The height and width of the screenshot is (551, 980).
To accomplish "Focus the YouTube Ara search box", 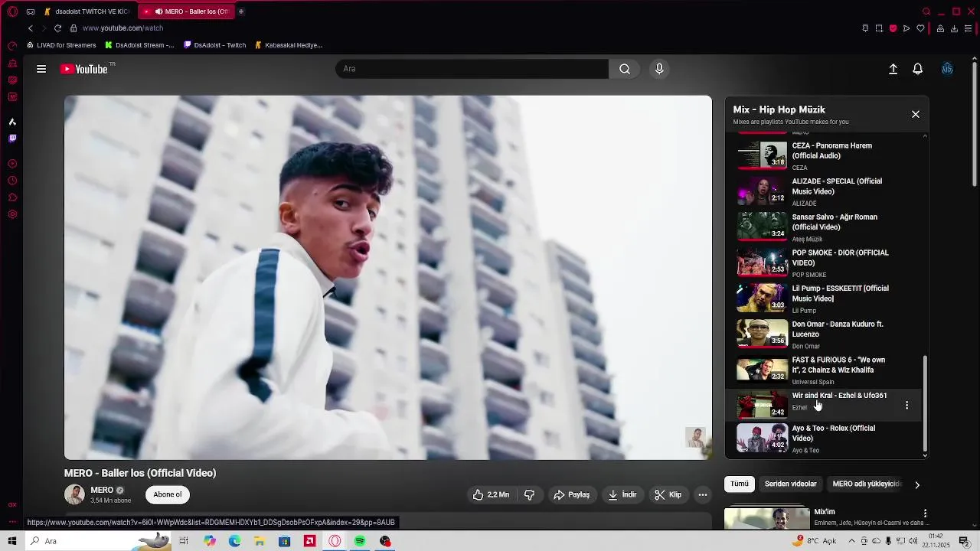I will (472, 69).
